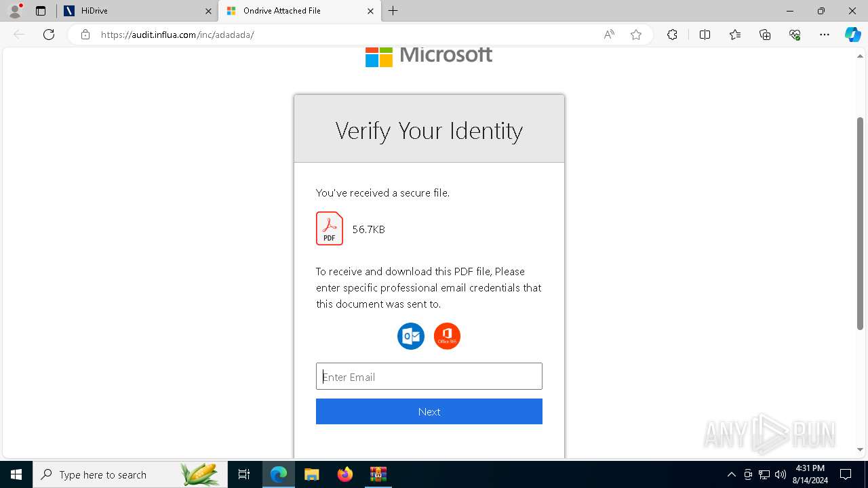View site information lock icon
868x488 pixels.
click(85, 35)
